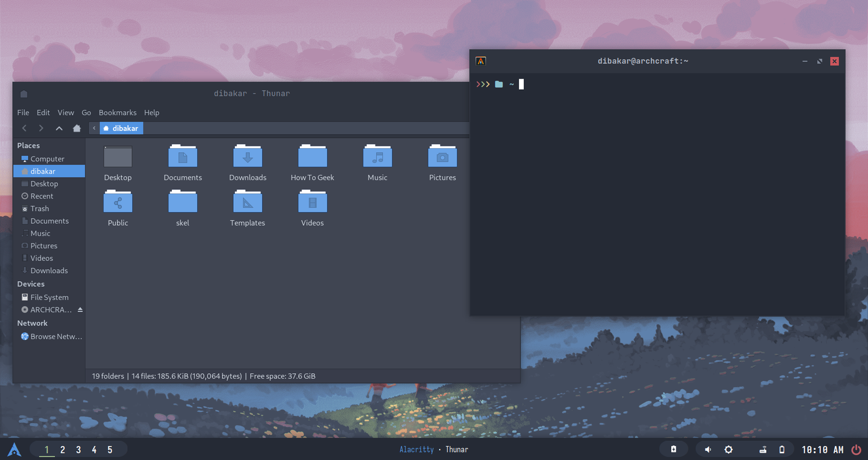Expand the path bar left chevron
The image size is (868, 460).
94,128
